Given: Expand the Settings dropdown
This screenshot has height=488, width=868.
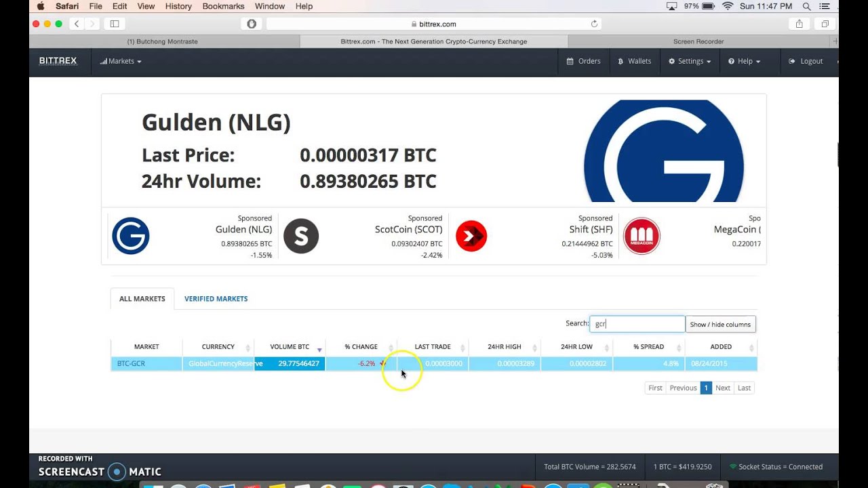Looking at the screenshot, I should pyautogui.click(x=690, y=61).
